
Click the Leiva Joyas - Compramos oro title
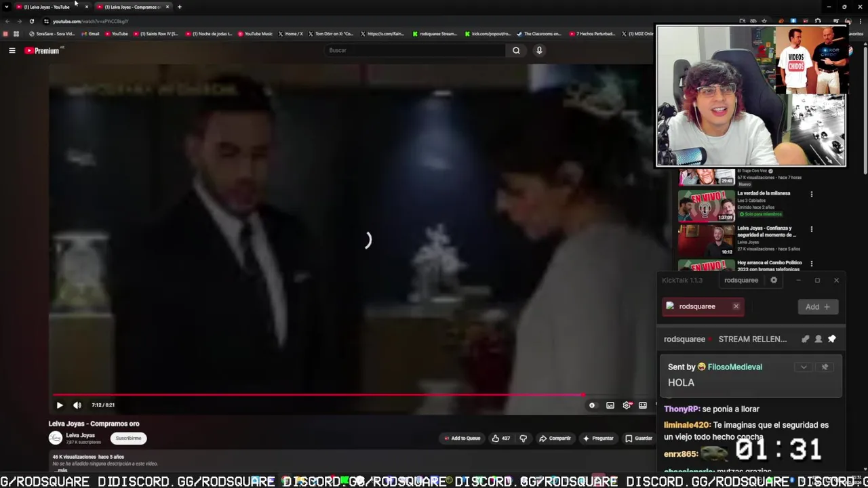click(x=94, y=424)
